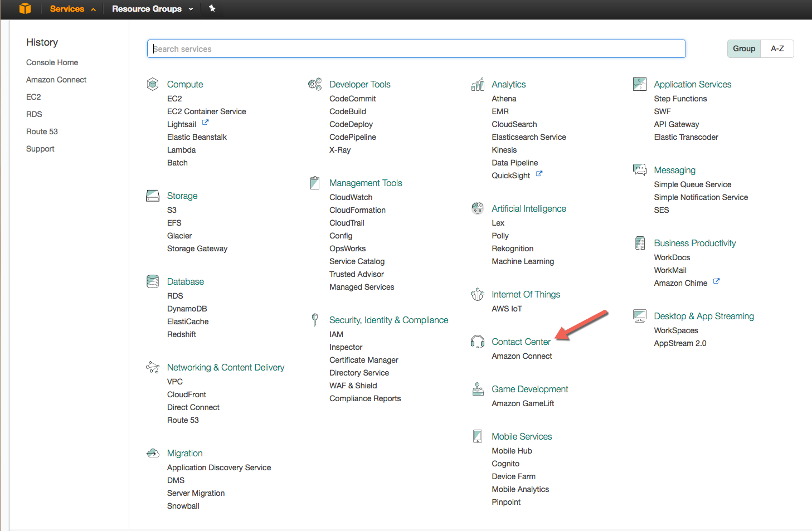Switch service view to Group
Screen dimensions: 812x531
coord(744,48)
